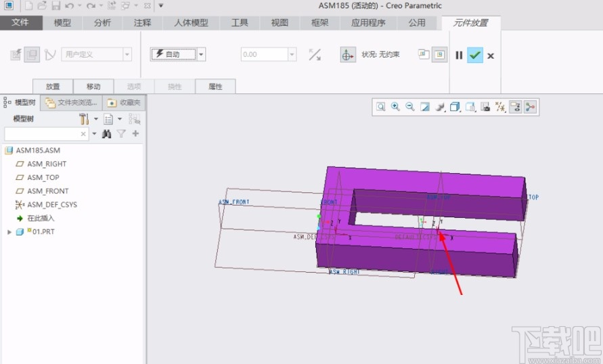Image resolution: width=603 pixels, height=364 pixels.
Task: Open the Redo history dropdown arrow
Action: point(101,6)
